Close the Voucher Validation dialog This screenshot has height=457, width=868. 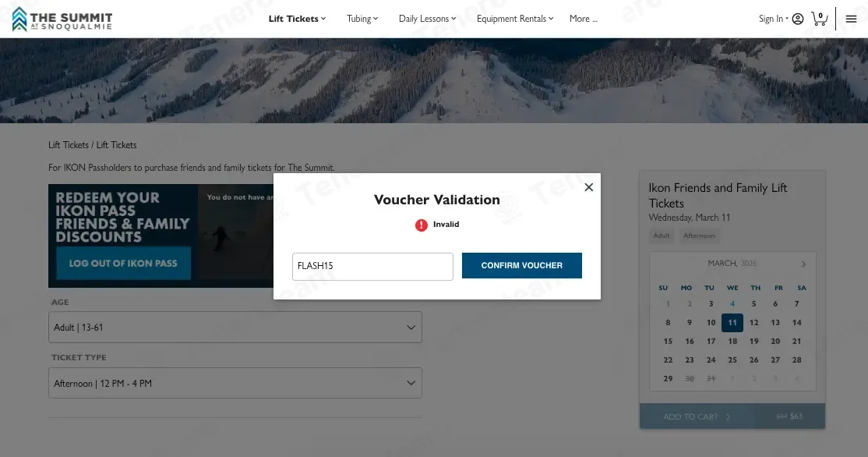point(589,187)
